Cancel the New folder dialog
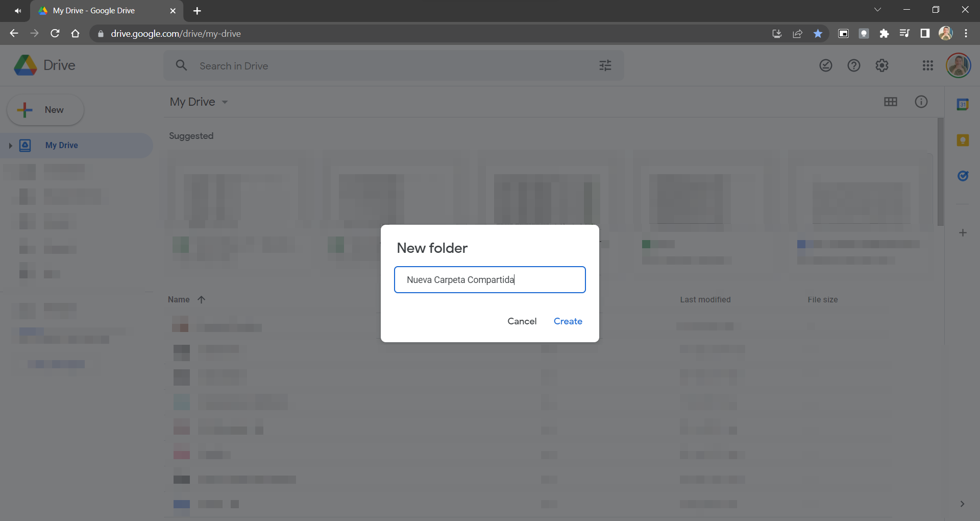The image size is (980, 521). (x=522, y=321)
